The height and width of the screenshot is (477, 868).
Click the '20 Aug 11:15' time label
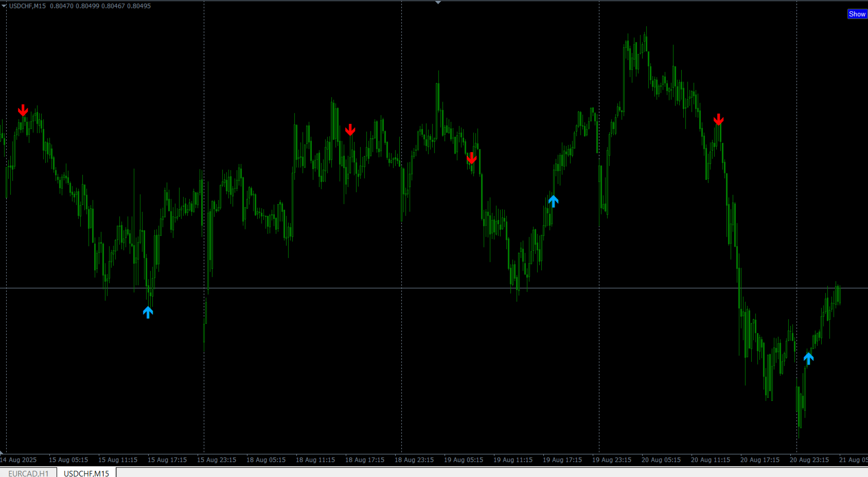(x=711, y=460)
